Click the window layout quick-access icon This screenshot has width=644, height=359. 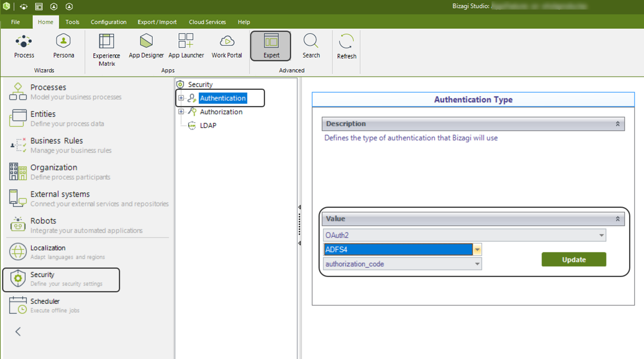[39, 7]
